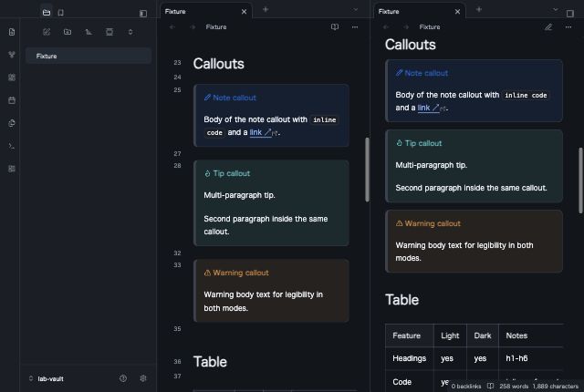Navigate back in the reading pane
Screen dimensions: 584x392
[x=385, y=26]
